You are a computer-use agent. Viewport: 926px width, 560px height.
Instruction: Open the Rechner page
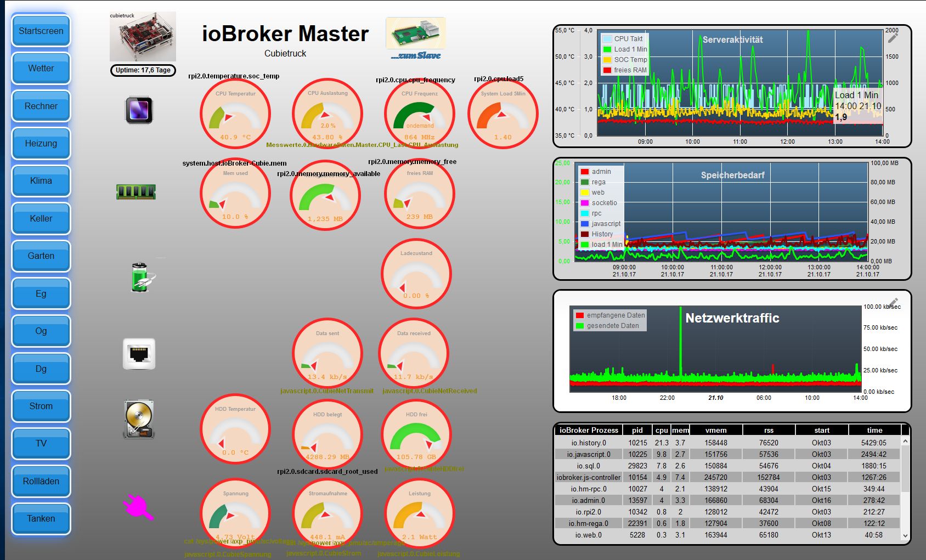41,106
